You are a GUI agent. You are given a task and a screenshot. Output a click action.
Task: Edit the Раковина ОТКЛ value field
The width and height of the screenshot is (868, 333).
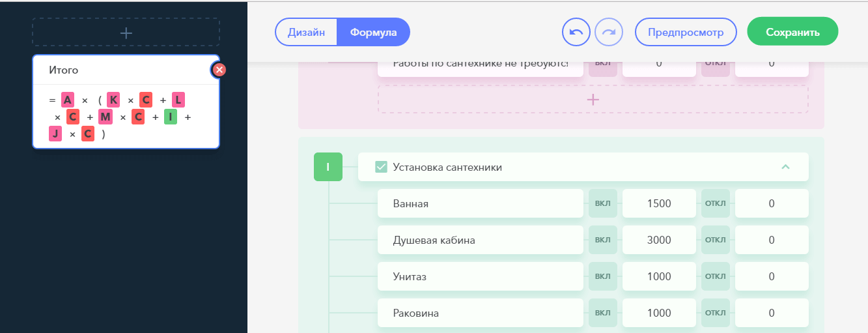coord(771,313)
